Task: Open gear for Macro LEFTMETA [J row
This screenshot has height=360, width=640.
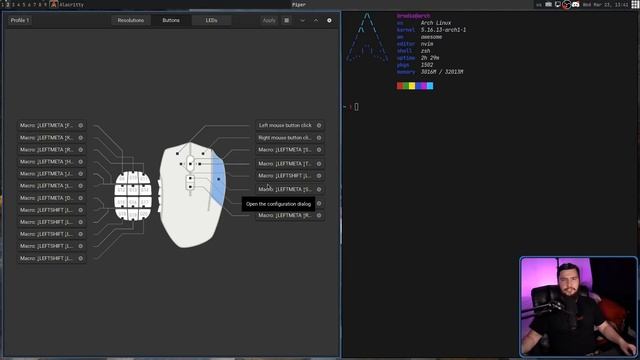Action: (x=81, y=174)
